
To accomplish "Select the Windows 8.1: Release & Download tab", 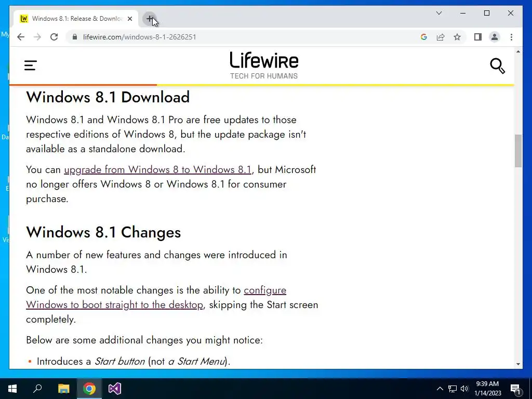I will (x=75, y=19).
